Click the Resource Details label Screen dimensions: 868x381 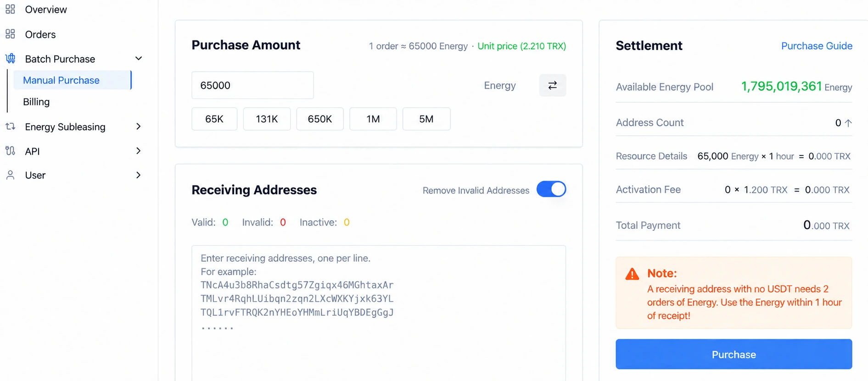[x=651, y=156]
